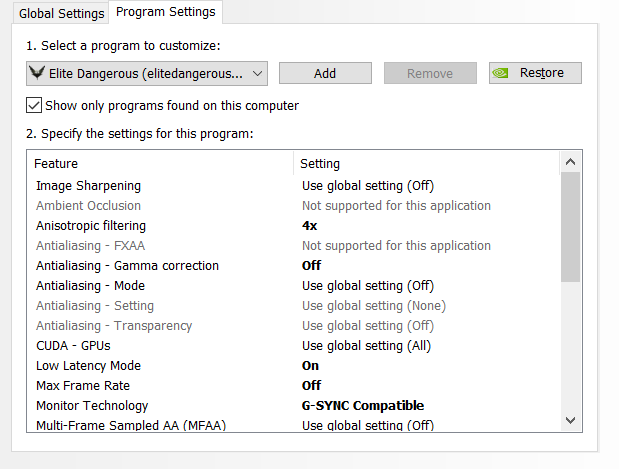Change the Anisotropic filtering 4x value
The height and width of the screenshot is (469, 619).
(x=310, y=226)
